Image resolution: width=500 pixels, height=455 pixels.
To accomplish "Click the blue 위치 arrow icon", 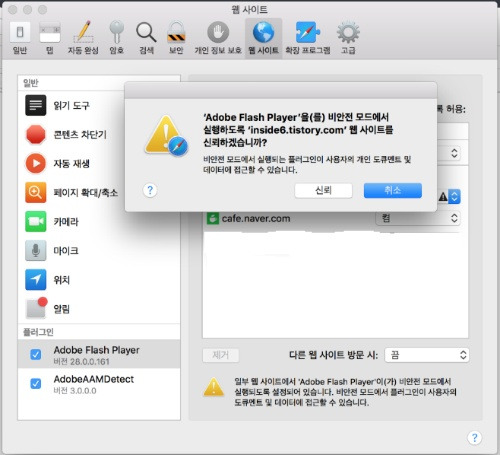I will 36,279.
